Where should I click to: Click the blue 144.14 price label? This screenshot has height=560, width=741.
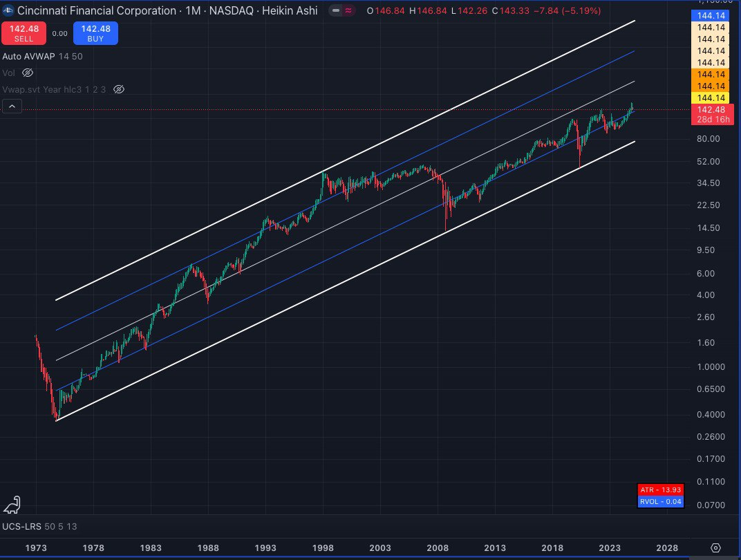pos(711,15)
